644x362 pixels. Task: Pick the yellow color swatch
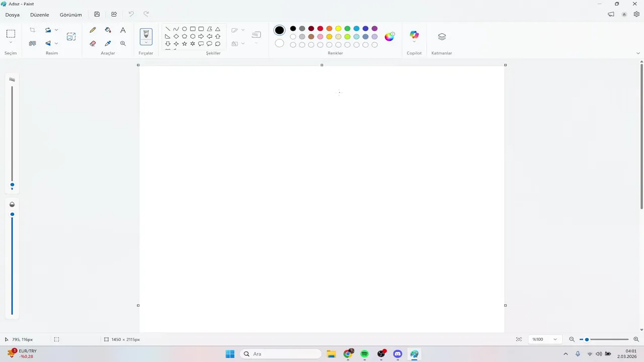point(339,29)
